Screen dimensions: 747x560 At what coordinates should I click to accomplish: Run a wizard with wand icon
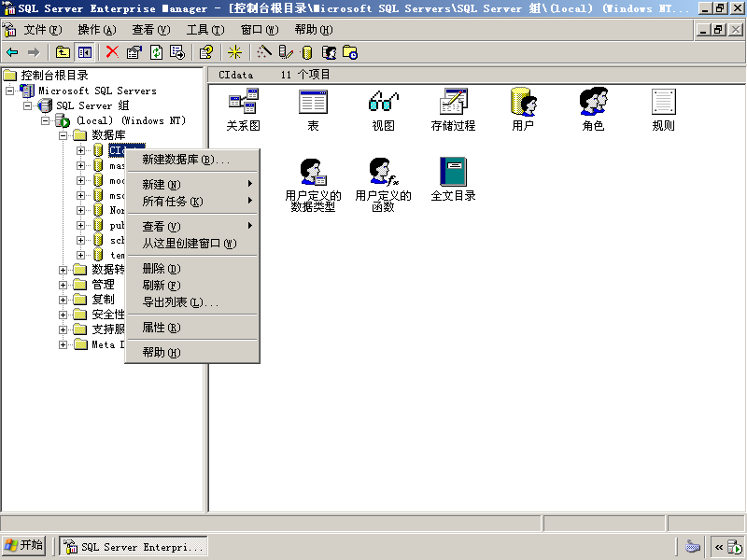click(x=264, y=52)
